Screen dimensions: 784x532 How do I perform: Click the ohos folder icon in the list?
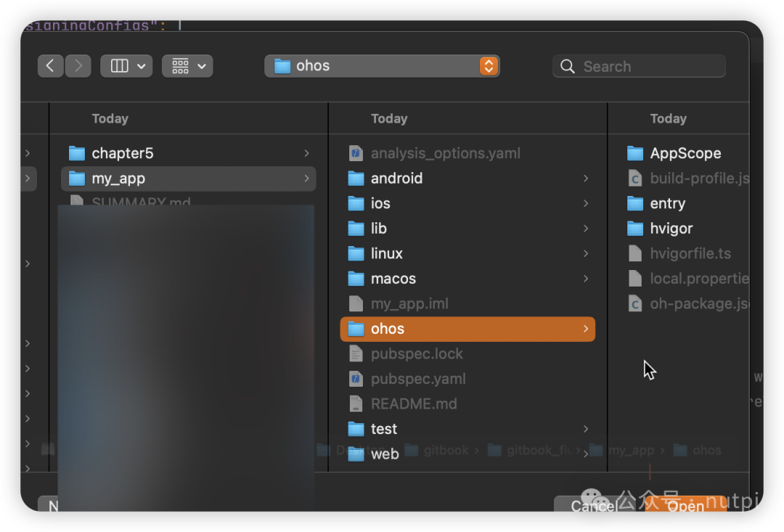[356, 329]
